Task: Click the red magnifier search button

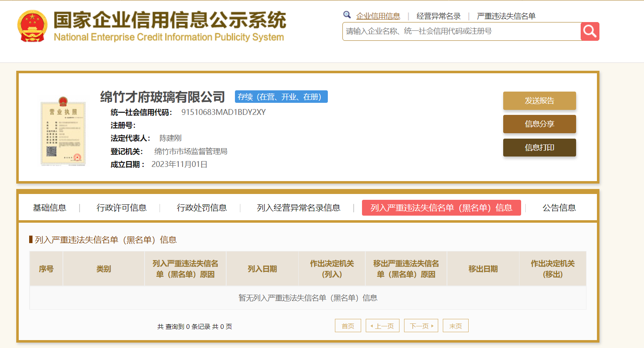Action: point(590,31)
